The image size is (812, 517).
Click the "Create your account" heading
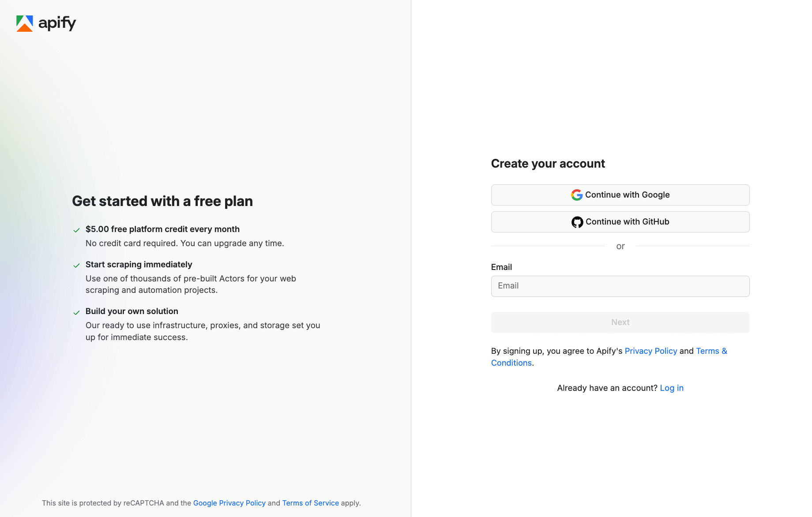coord(548,163)
